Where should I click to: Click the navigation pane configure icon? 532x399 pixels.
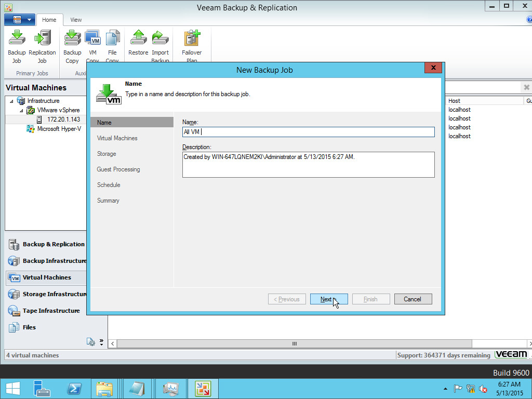(x=90, y=342)
